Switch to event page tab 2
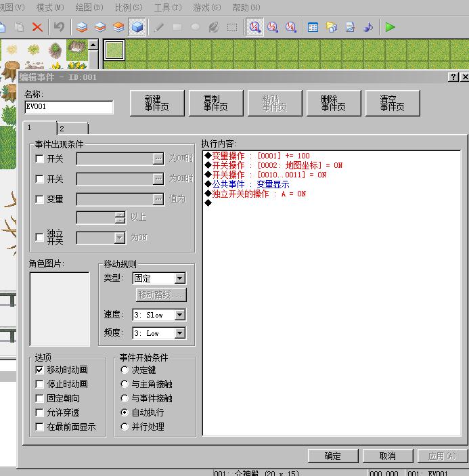 (73, 129)
